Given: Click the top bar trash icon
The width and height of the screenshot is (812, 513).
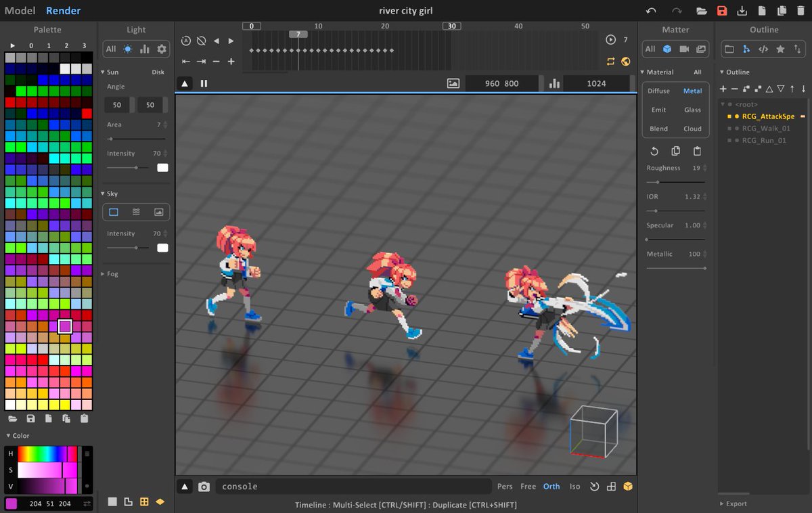Looking at the screenshot, I should click(x=801, y=11).
